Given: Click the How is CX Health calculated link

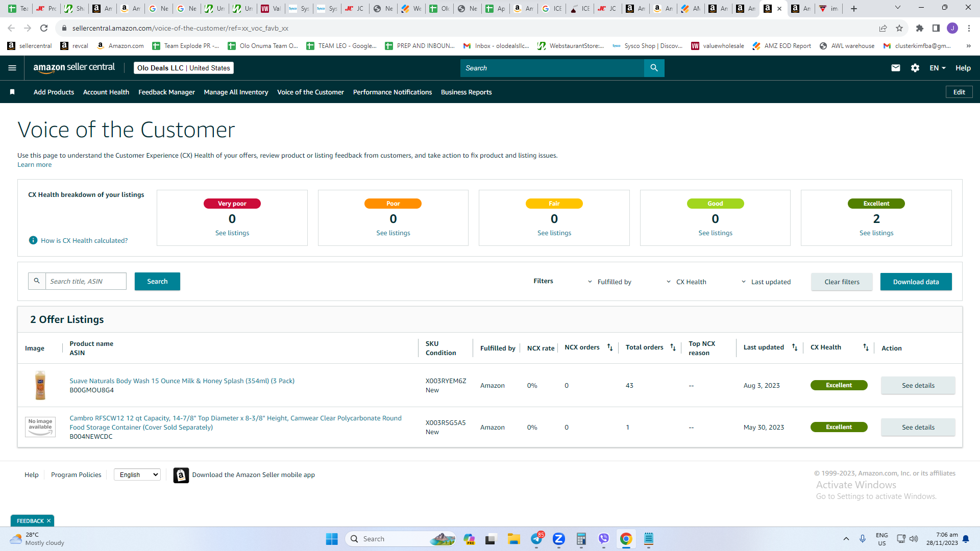Looking at the screenshot, I should tap(84, 240).
